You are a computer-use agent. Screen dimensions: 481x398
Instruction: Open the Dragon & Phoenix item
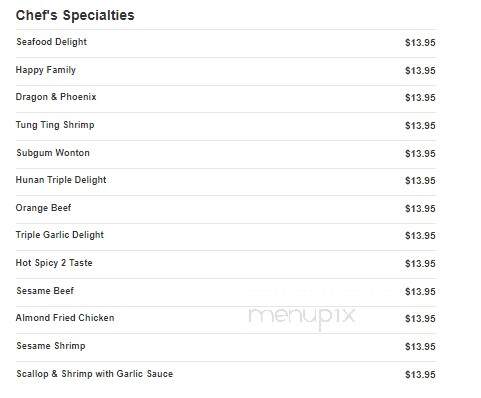[56, 97]
